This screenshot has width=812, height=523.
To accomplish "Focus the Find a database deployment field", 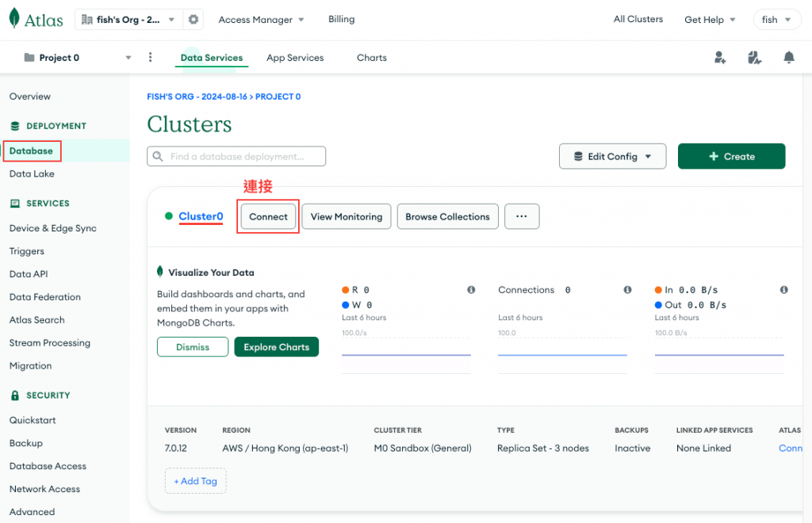I will point(236,156).
